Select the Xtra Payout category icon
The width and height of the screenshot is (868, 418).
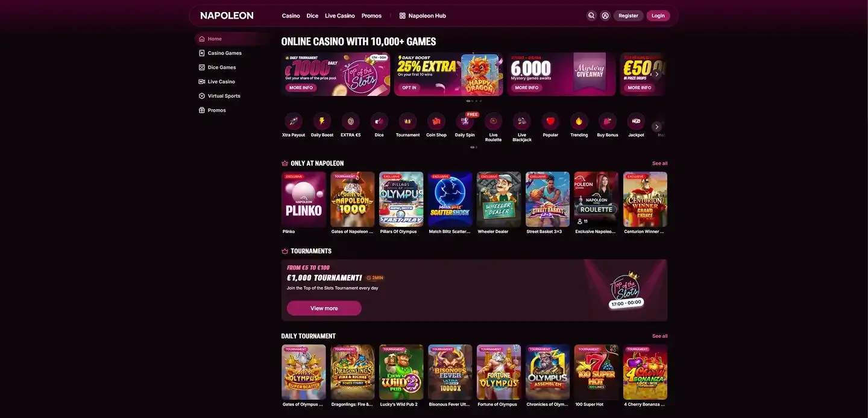pyautogui.click(x=294, y=121)
